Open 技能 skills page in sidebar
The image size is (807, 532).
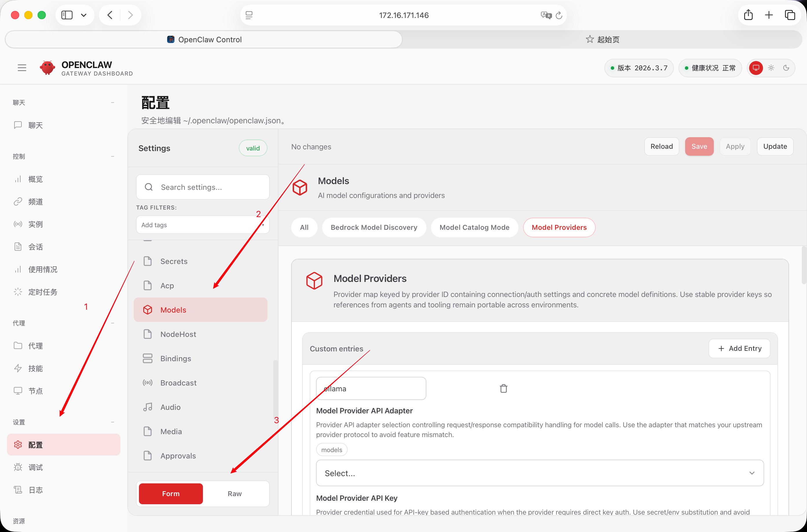coord(35,368)
